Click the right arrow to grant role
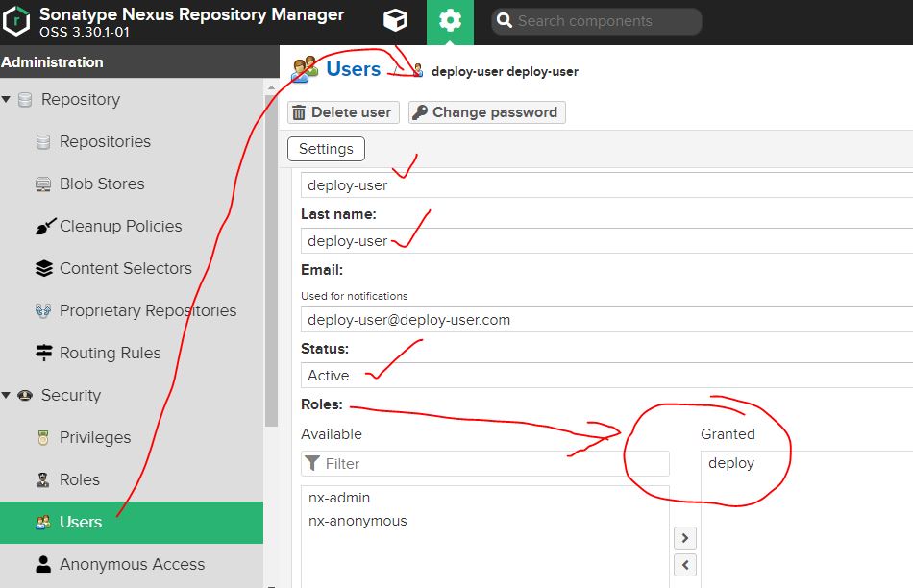Image resolution: width=913 pixels, height=588 pixels. pyautogui.click(x=684, y=538)
